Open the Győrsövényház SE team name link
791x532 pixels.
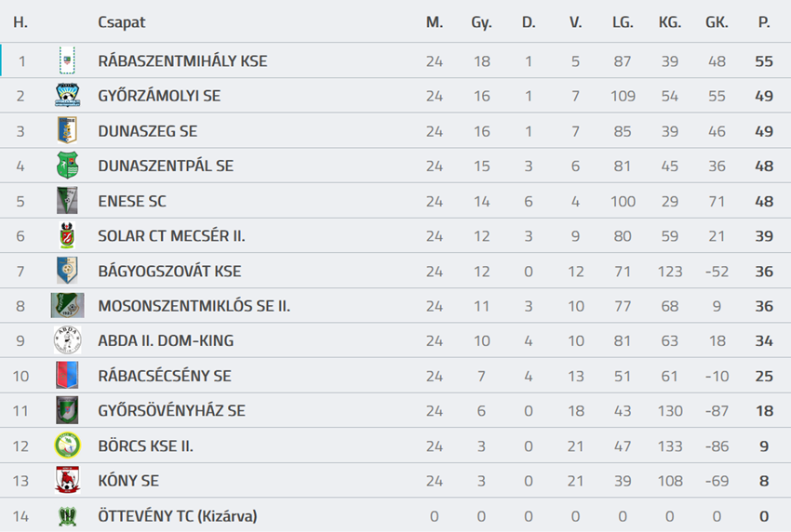click(171, 411)
